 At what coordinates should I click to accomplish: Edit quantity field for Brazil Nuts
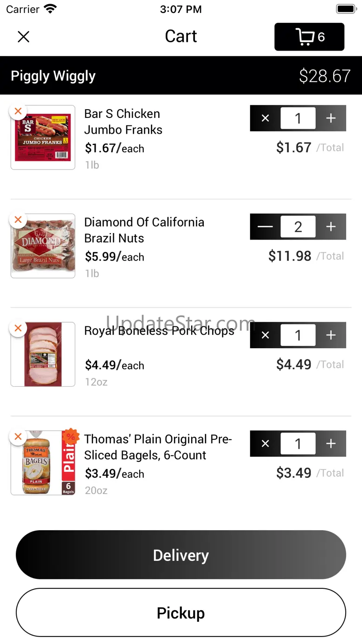click(x=298, y=227)
